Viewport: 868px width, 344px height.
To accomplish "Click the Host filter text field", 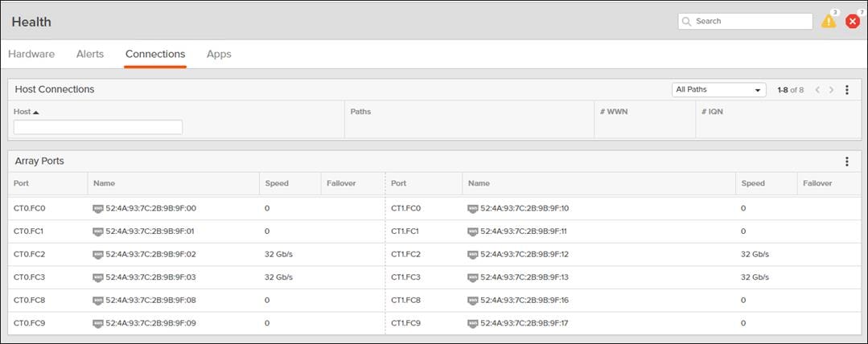I will 98,127.
